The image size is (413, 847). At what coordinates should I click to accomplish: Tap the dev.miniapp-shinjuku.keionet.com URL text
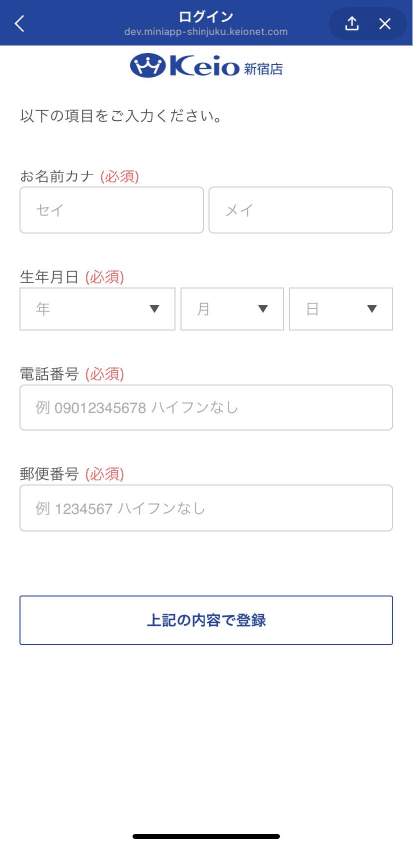[x=206, y=32]
